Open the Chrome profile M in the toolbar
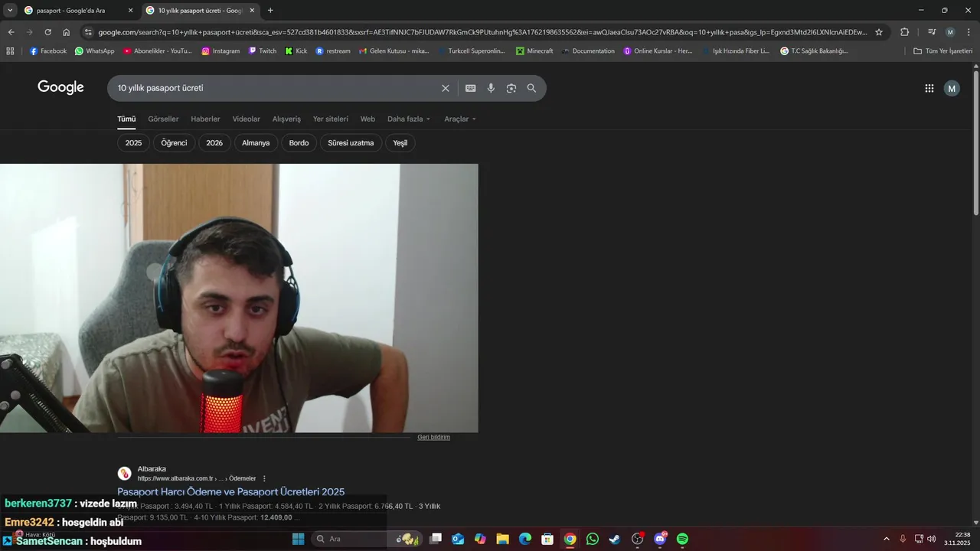 (x=950, y=32)
